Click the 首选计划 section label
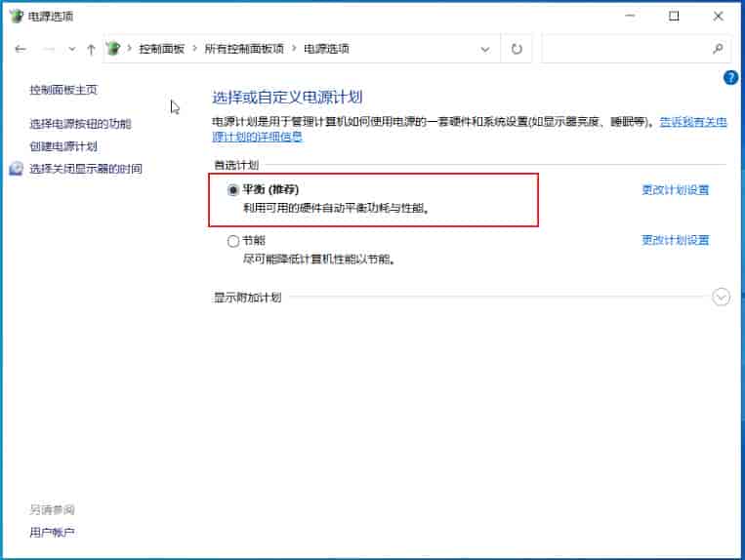 click(x=236, y=165)
